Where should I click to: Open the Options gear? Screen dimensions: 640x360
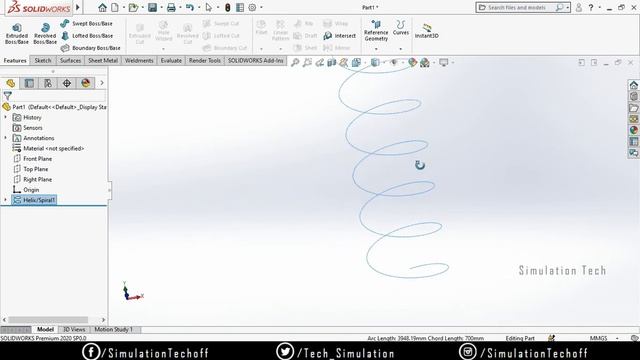(252, 7)
